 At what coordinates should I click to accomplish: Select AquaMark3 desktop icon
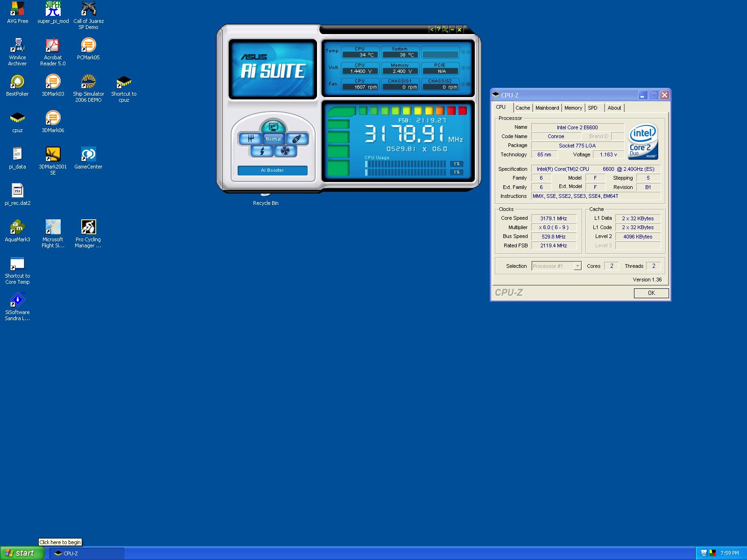pos(17,231)
